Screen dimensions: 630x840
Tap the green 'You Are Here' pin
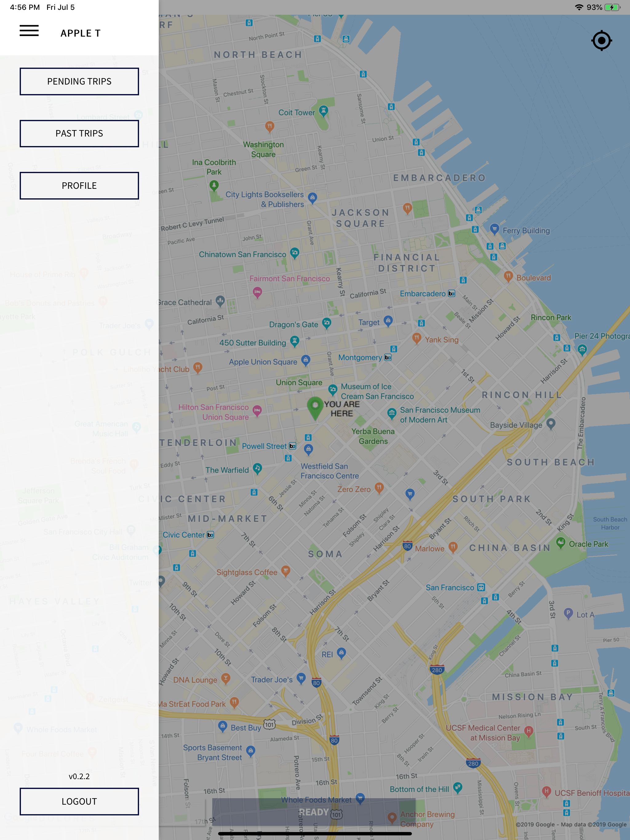coord(315,408)
